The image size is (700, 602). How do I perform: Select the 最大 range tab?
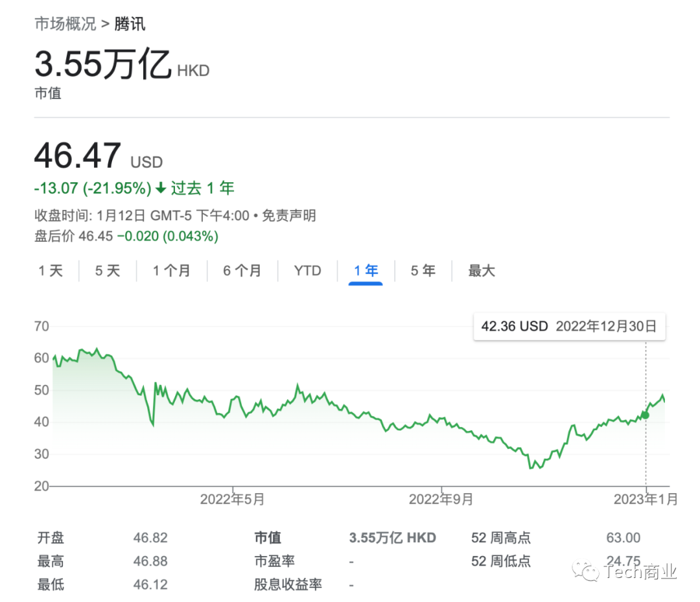click(481, 270)
